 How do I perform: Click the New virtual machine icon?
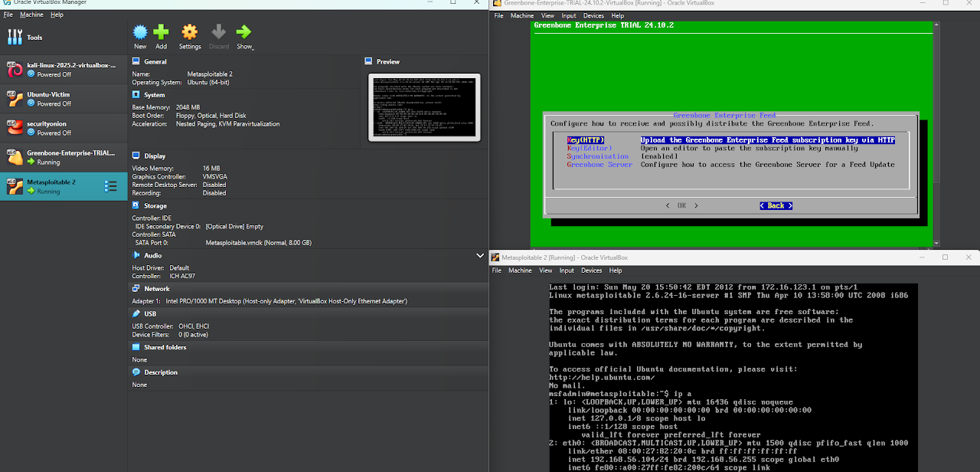point(140,32)
